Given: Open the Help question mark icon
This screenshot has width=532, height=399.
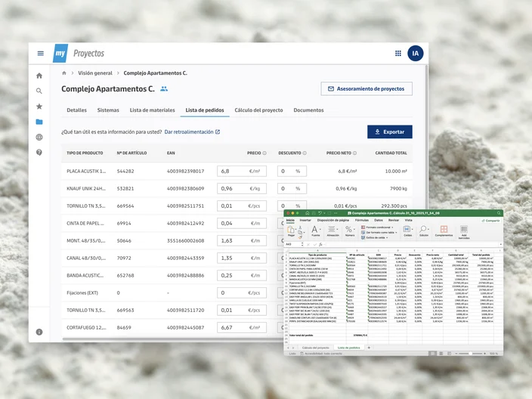Looking at the screenshot, I should click(39, 153).
